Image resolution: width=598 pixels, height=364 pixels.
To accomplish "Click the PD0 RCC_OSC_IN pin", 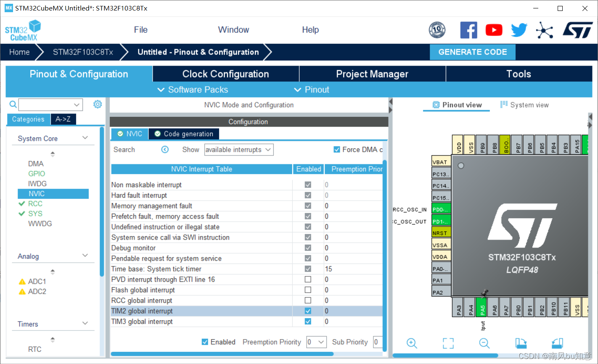I will pos(441,209).
